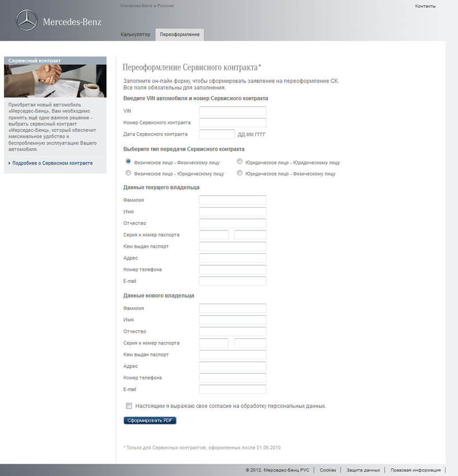The width and height of the screenshot is (458, 476).
Task: Click current owner's Номер телефона field
Action: point(232,270)
